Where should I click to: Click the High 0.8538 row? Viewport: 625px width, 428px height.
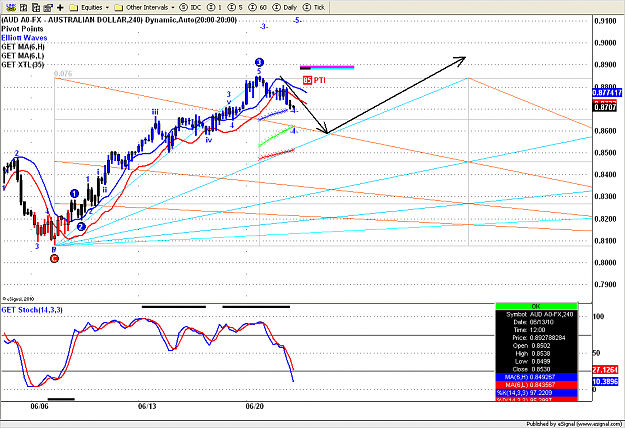coord(536,353)
